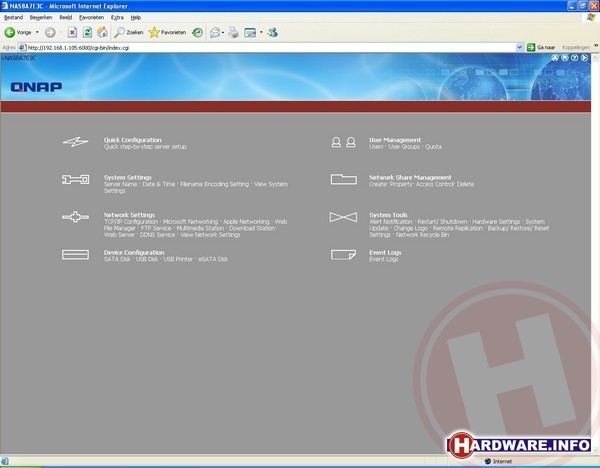Viewport: 600px width, 468px height.
Task: Expand the address bar URL dropdown
Action: pos(519,46)
